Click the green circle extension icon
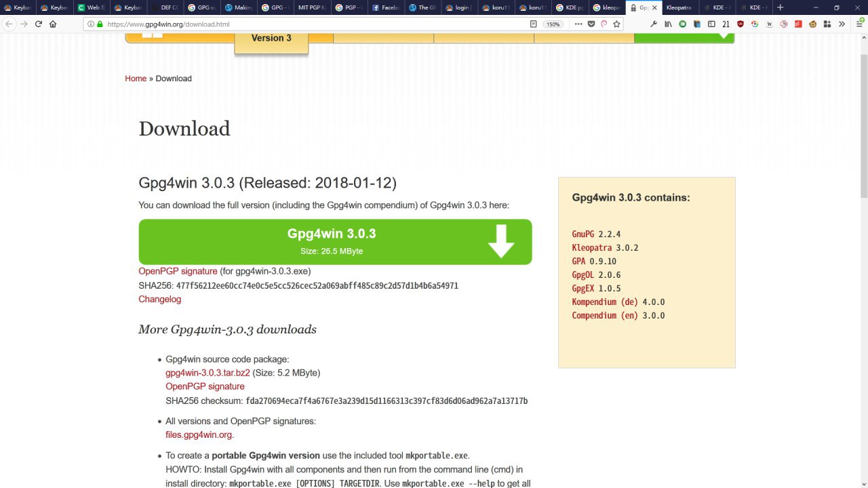The image size is (868, 488). pos(682,24)
